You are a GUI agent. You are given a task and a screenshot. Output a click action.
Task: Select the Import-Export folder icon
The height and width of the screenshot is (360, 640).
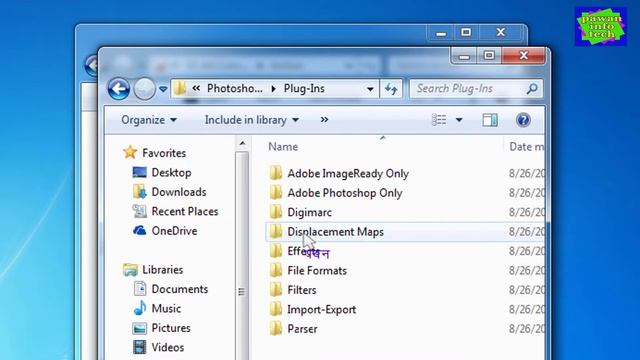tap(276, 309)
